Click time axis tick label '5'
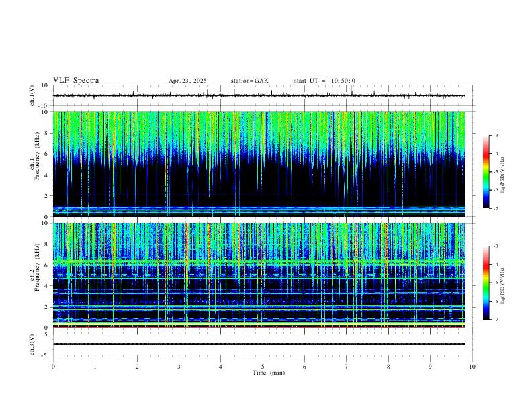Screen dimensions: 532x411 [263, 367]
